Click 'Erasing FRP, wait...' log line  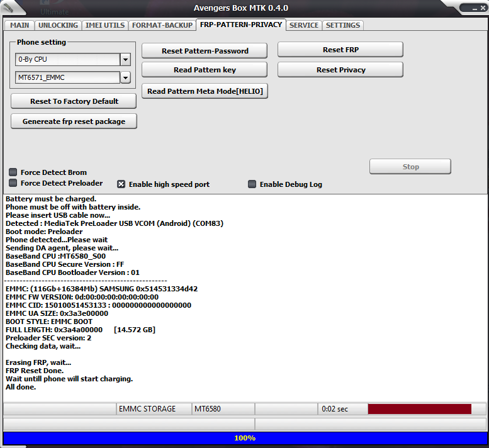(38, 362)
